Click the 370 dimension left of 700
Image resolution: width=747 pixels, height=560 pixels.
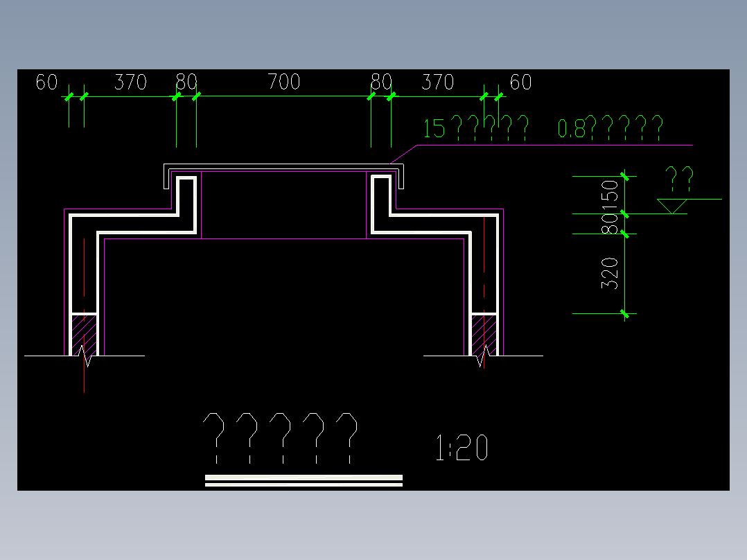pyautogui.click(x=130, y=82)
